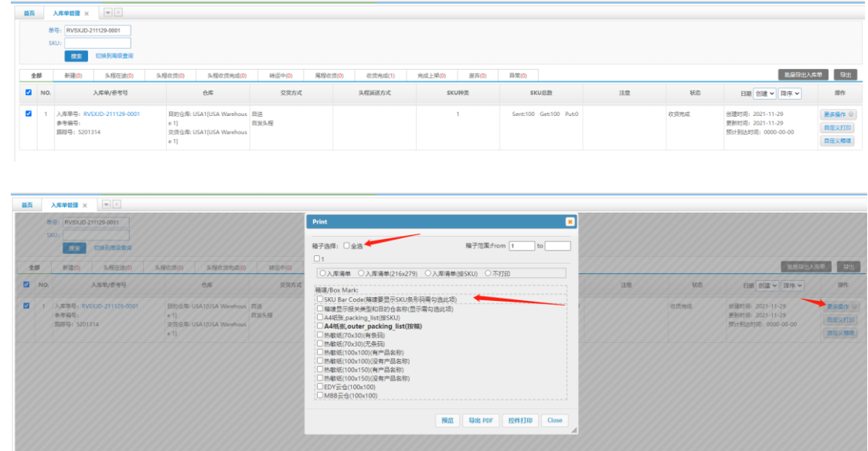Click the box range From input field
This screenshot has width=868, height=451.
click(521, 246)
